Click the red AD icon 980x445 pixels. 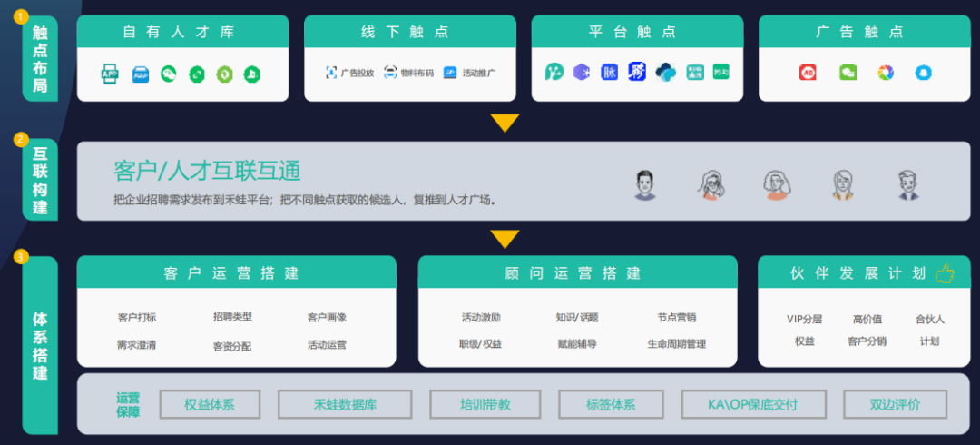(808, 73)
